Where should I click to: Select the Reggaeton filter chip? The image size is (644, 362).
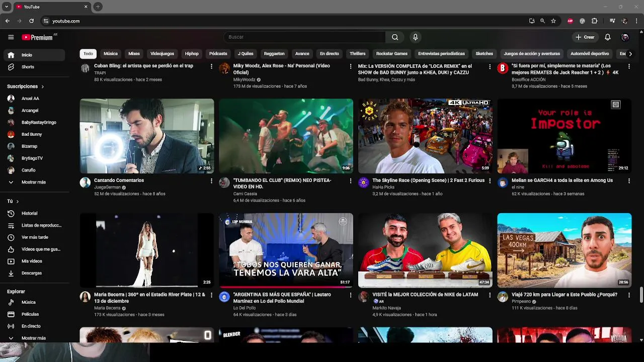click(274, 54)
